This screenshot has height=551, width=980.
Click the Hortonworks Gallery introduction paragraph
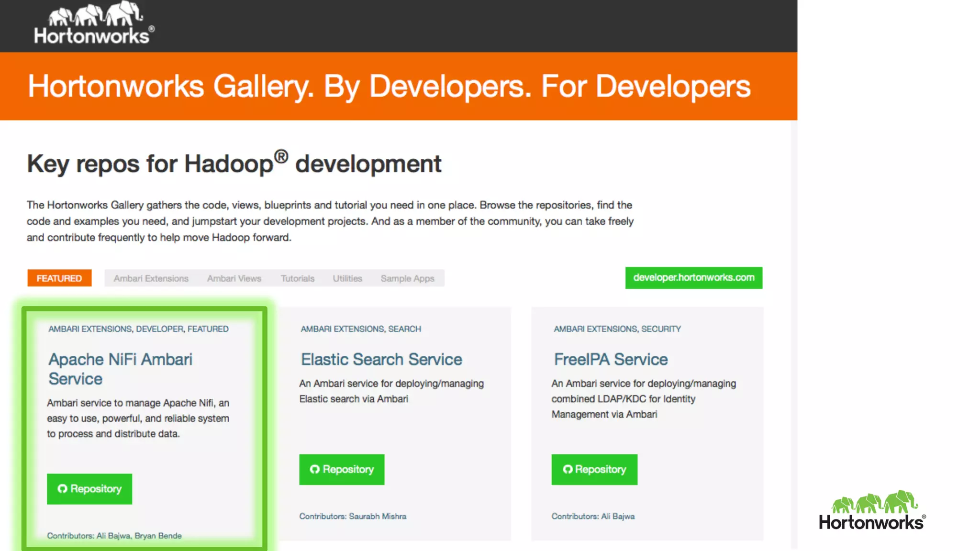[x=330, y=221]
